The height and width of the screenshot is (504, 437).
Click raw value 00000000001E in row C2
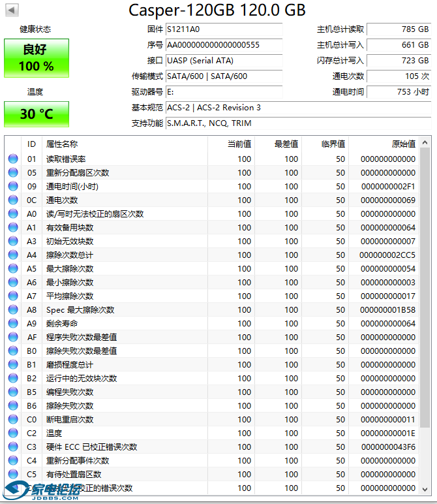pyautogui.click(x=387, y=433)
